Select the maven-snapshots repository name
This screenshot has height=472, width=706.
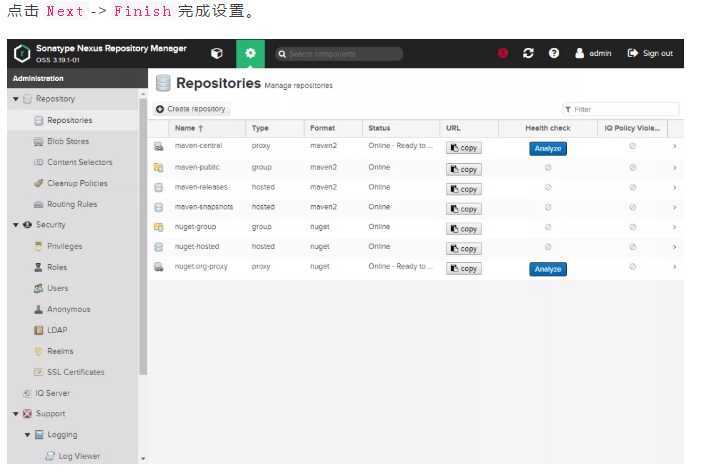point(204,207)
